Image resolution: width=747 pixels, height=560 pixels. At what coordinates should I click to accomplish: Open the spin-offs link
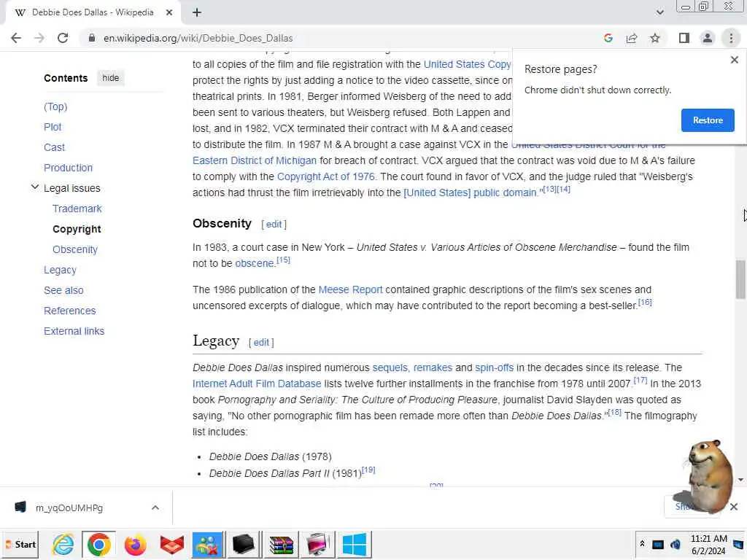coord(494,368)
